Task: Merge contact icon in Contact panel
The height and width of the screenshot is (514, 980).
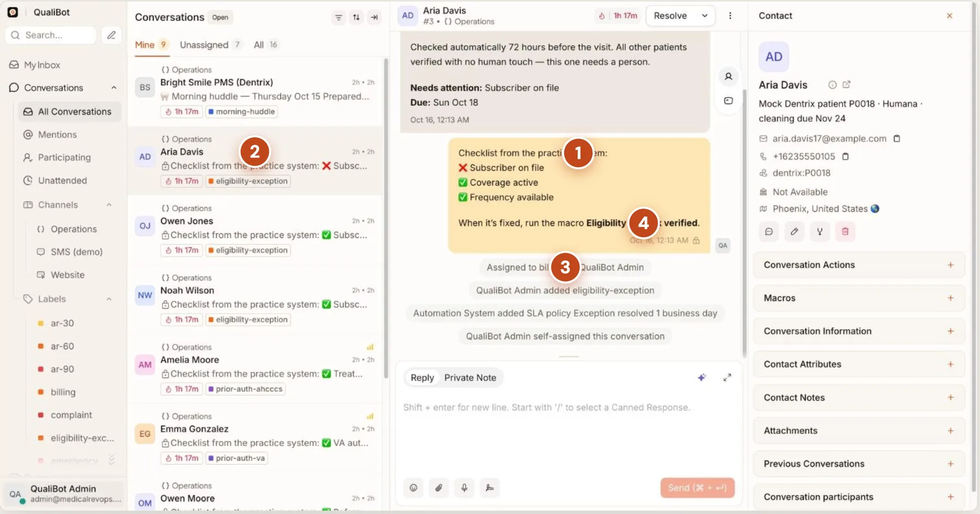Action: (x=819, y=231)
